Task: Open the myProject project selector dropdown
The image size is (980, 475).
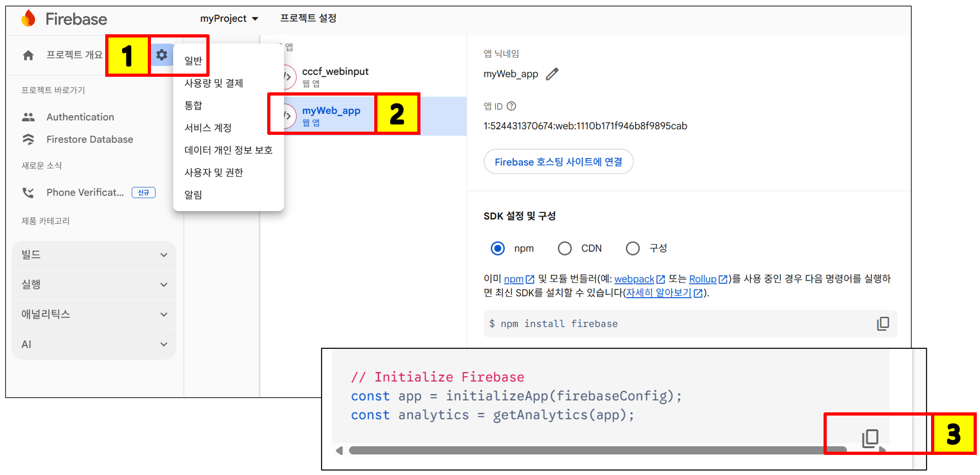Action: [229, 18]
